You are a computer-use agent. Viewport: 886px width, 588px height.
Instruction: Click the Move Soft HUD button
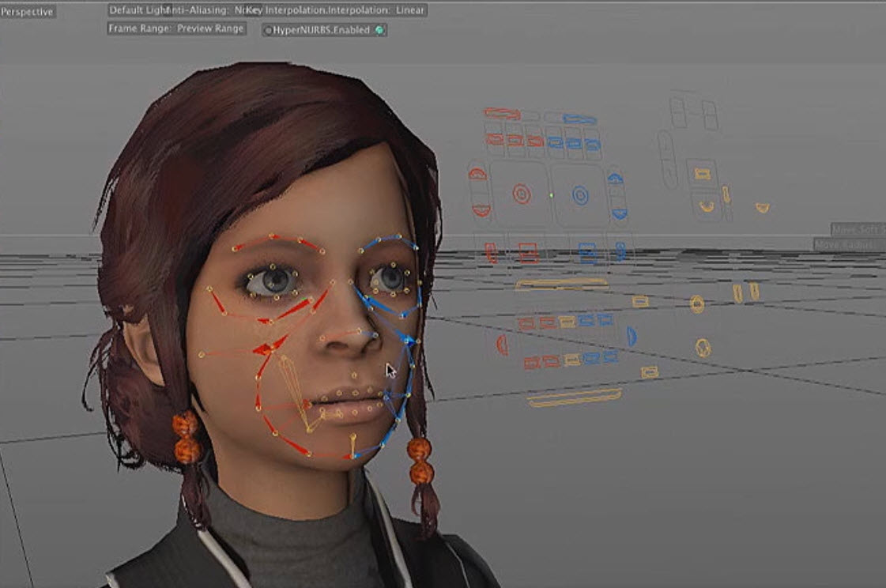pos(858,230)
